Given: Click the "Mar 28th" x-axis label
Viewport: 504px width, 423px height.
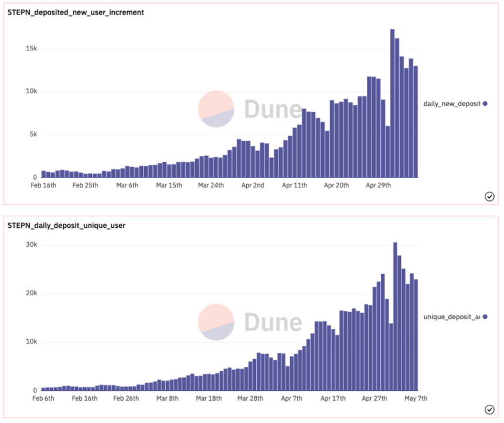Looking at the screenshot, I should [250, 398].
